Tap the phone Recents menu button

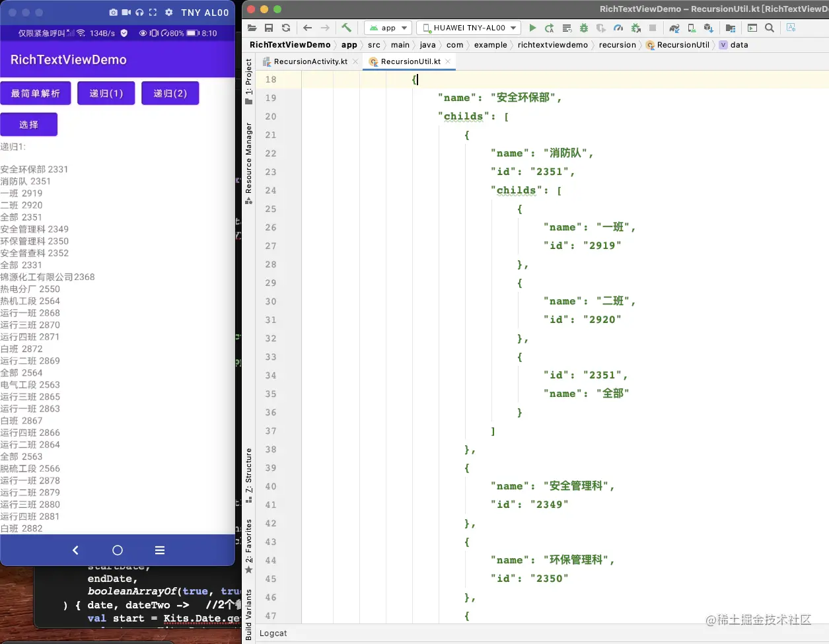pyautogui.click(x=160, y=550)
